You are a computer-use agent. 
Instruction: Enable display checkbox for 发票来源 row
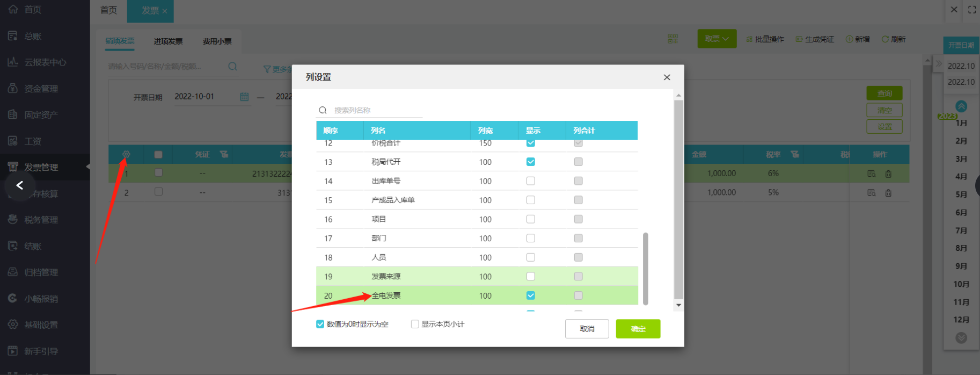pyautogui.click(x=531, y=276)
